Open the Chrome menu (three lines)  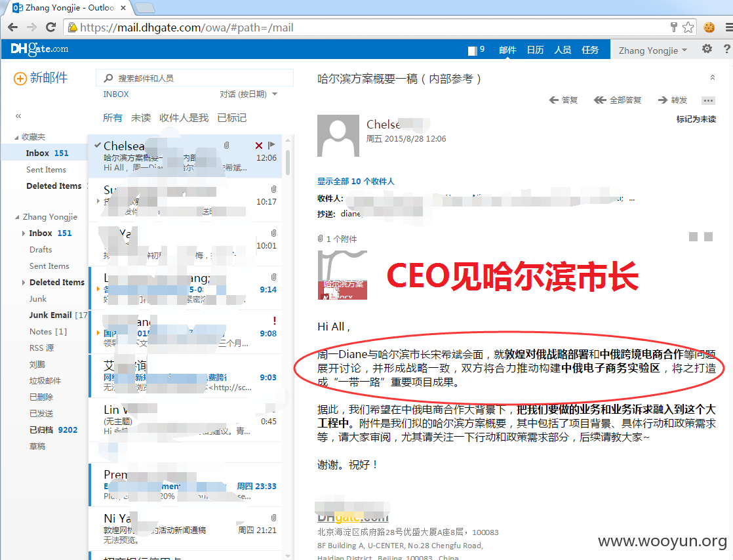pyautogui.click(x=728, y=27)
